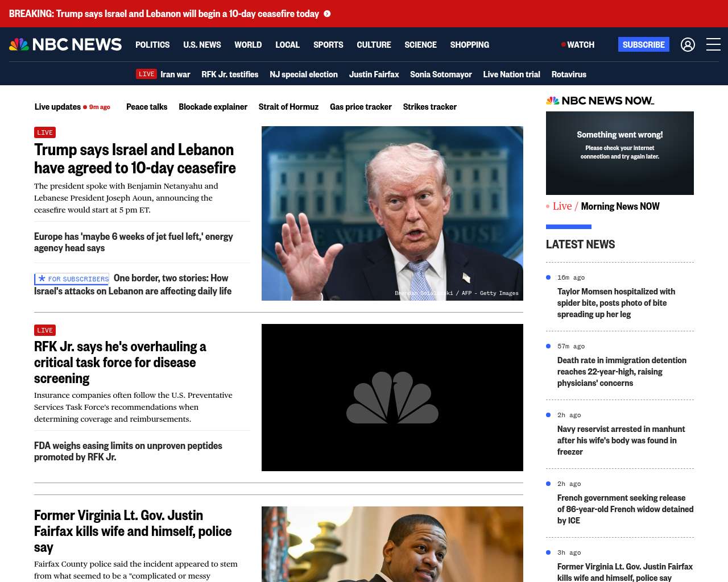The image size is (728, 582).
Task: Open main Justin Fairfax headline article
Action: coord(133,531)
